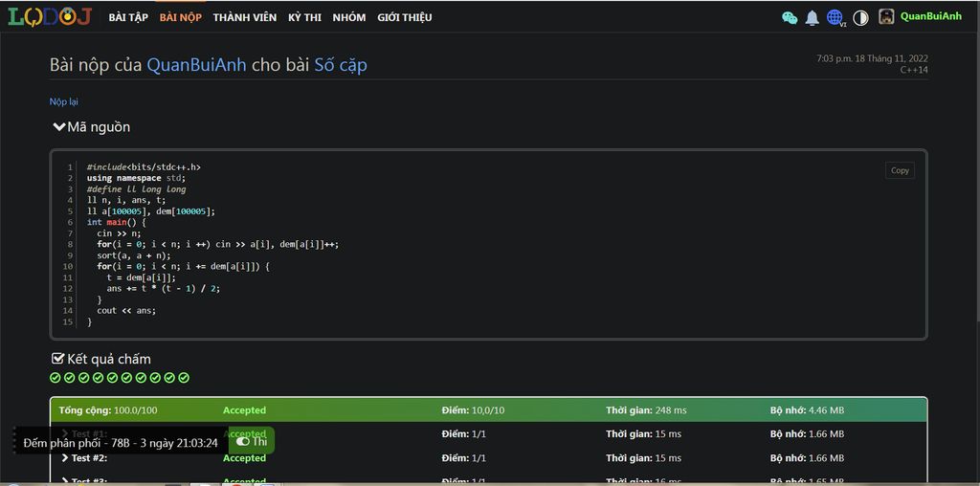Open the THÀNH VIÊN menu
Viewport: 980px width, 486px height.
point(245,17)
